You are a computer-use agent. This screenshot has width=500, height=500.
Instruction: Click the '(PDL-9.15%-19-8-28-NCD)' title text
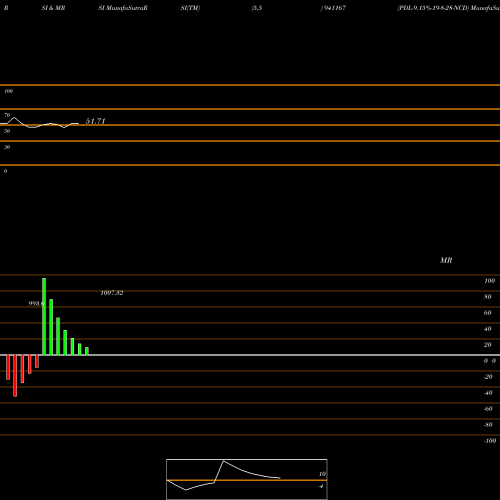433,8
